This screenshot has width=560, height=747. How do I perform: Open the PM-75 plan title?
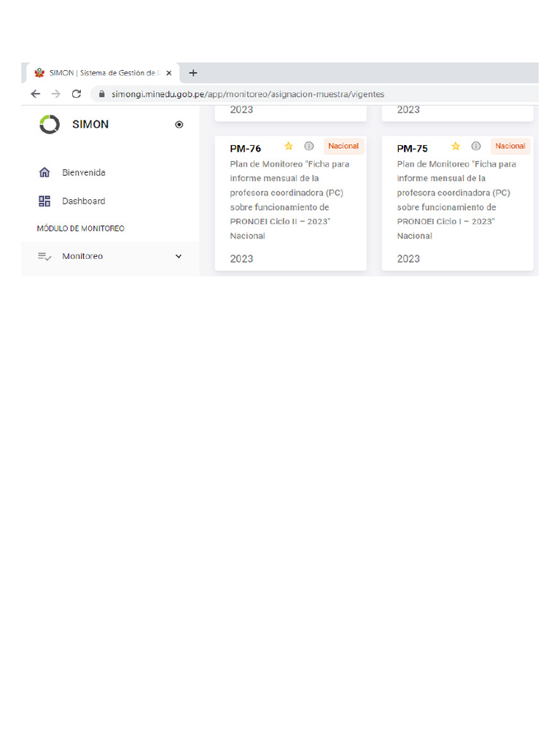(413, 149)
